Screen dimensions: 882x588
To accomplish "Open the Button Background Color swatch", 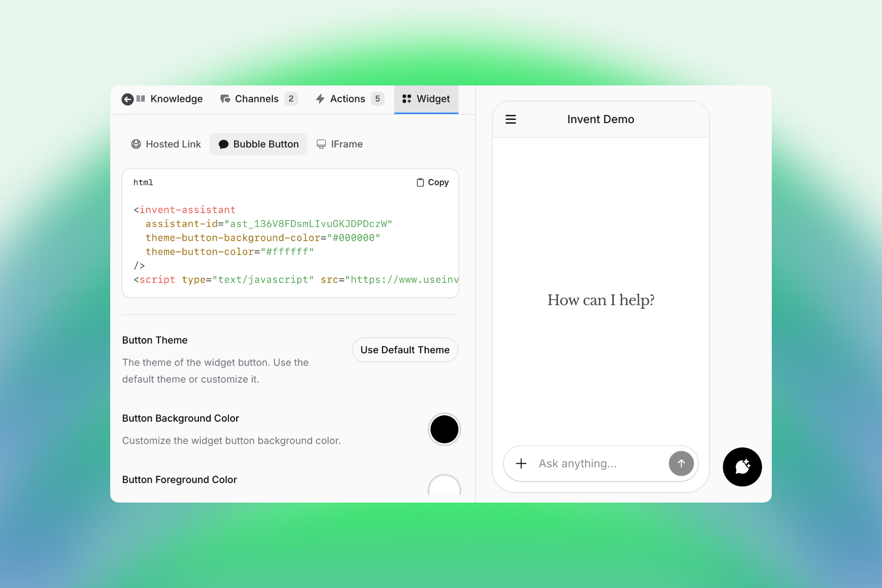I will 444,430.
